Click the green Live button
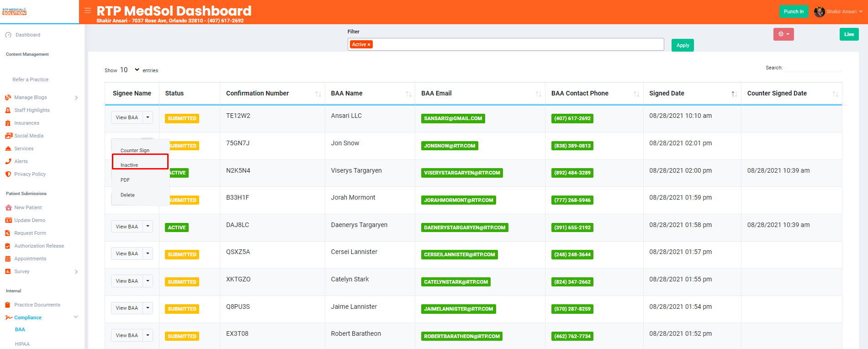 849,34
